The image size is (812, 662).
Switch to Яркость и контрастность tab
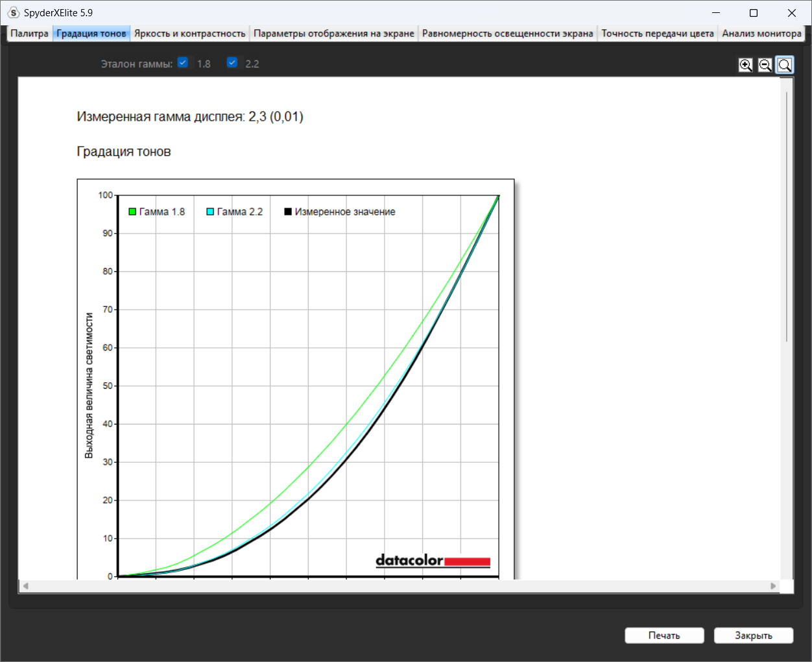coord(190,34)
